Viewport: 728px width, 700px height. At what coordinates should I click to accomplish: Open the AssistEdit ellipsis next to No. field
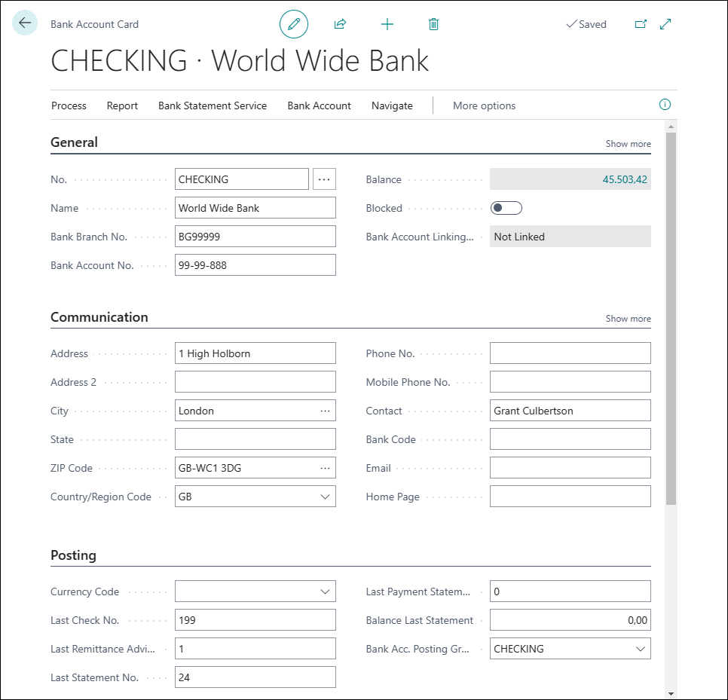tap(324, 179)
